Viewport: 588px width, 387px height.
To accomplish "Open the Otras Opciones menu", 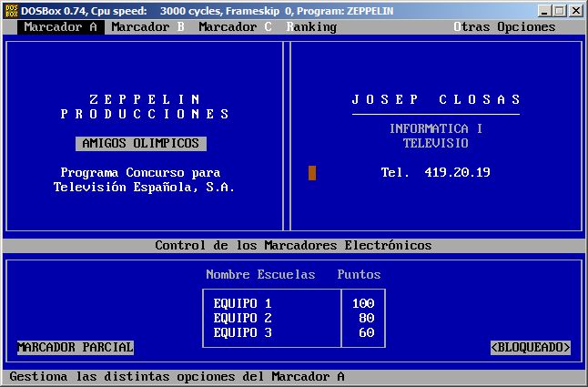I will click(504, 27).
